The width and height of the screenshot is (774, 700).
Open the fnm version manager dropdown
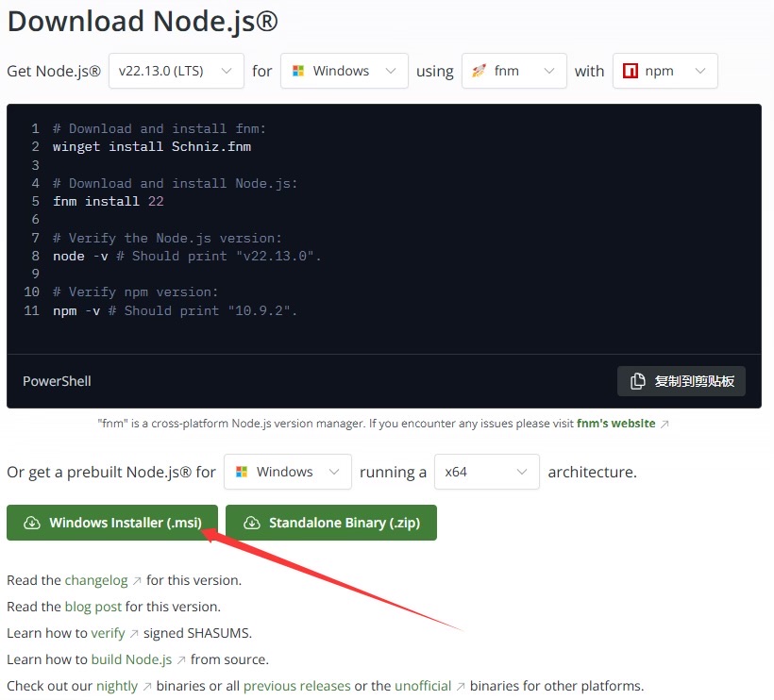(x=513, y=71)
